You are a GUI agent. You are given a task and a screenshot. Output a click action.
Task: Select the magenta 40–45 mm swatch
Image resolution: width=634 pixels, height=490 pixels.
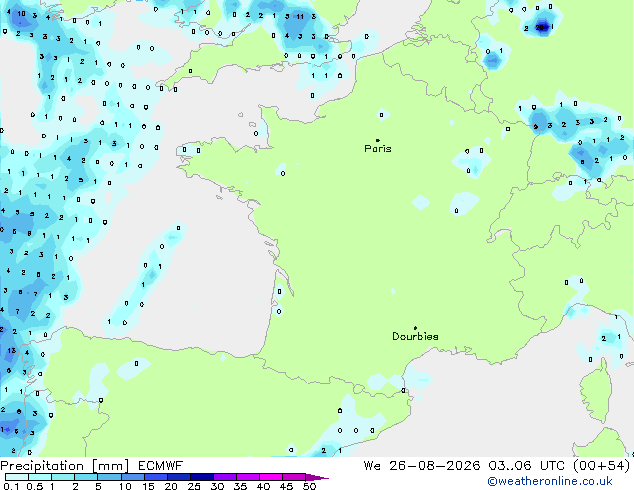(271, 477)
